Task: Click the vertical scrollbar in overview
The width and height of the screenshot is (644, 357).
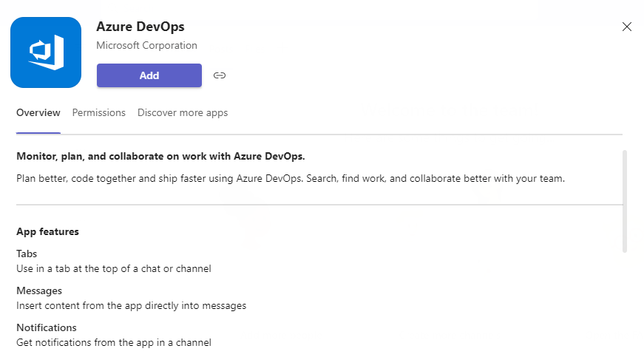Action: tap(625, 201)
